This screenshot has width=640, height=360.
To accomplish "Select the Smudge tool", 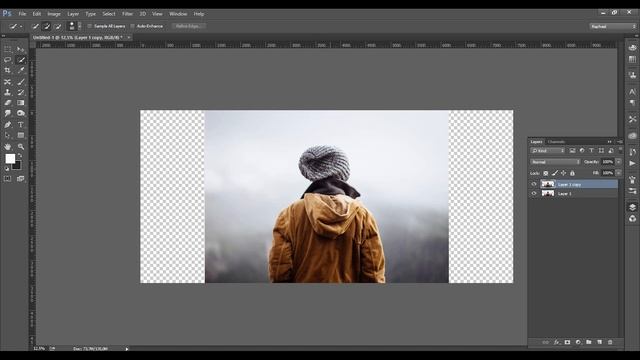I will point(8,113).
